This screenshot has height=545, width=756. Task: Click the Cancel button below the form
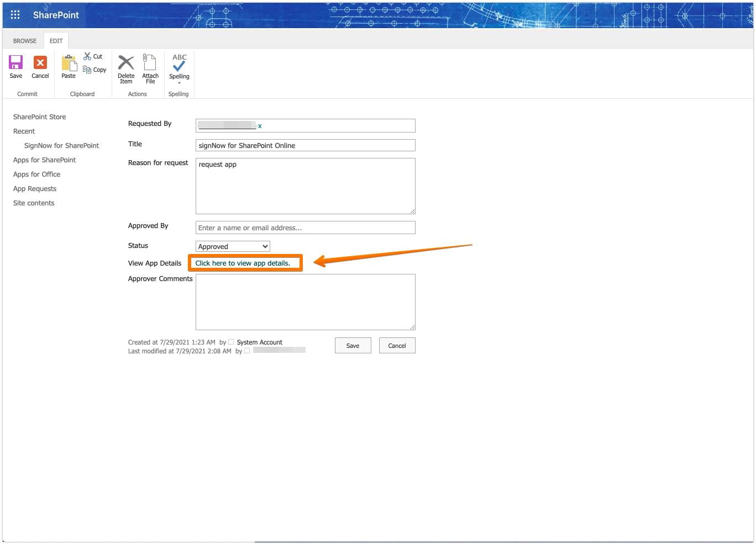click(397, 346)
